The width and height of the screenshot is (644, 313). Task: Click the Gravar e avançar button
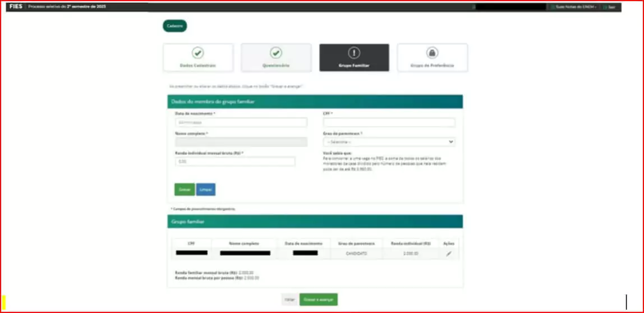pyautogui.click(x=318, y=300)
